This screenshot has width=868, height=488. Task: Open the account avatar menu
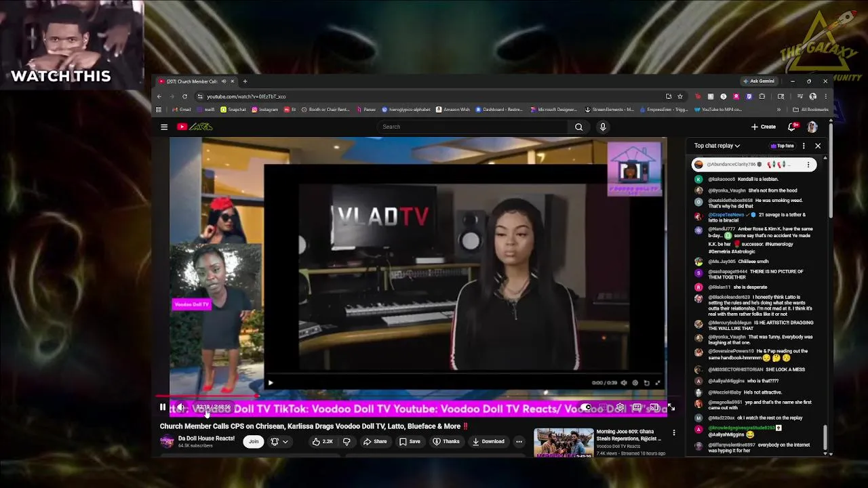(x=812, y=127)
